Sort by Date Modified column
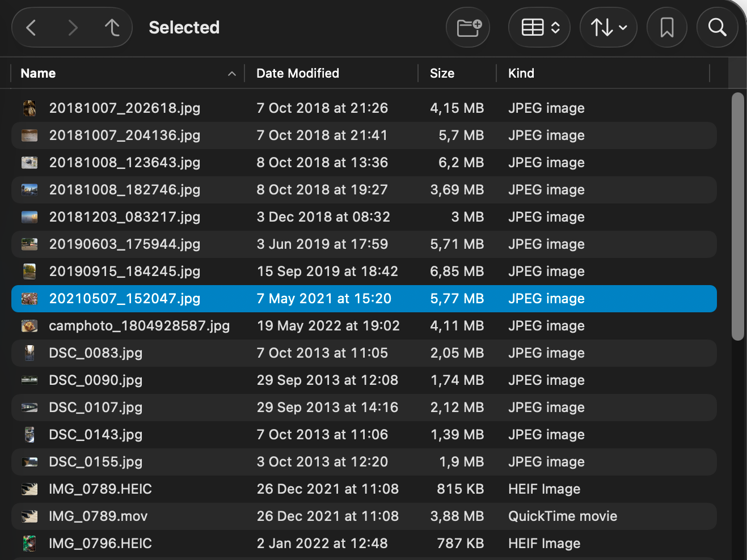This screenshot has width=747, height=560. pos(298,74)
